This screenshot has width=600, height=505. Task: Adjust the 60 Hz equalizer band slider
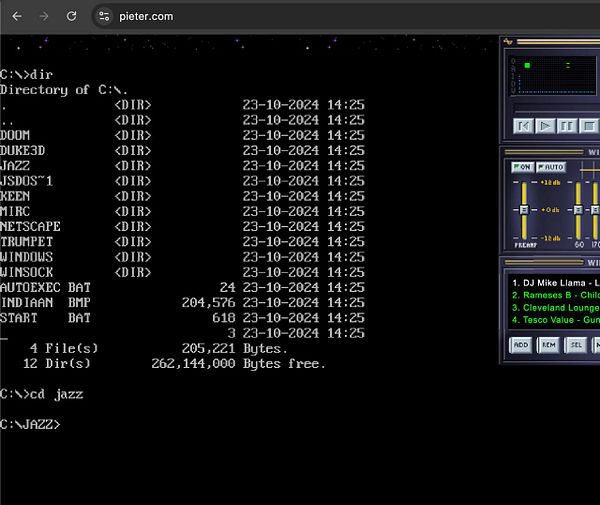577,210
